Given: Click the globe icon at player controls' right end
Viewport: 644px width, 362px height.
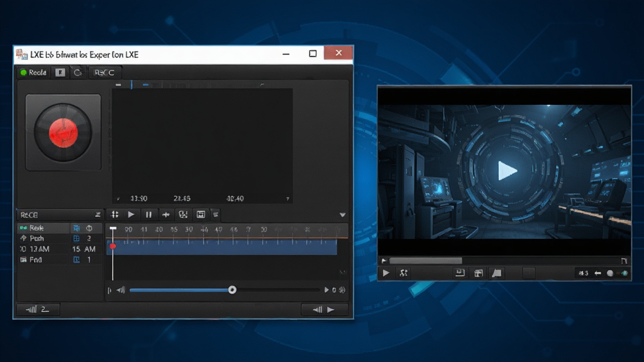Looking at the screenshot, I should [625, 273].
